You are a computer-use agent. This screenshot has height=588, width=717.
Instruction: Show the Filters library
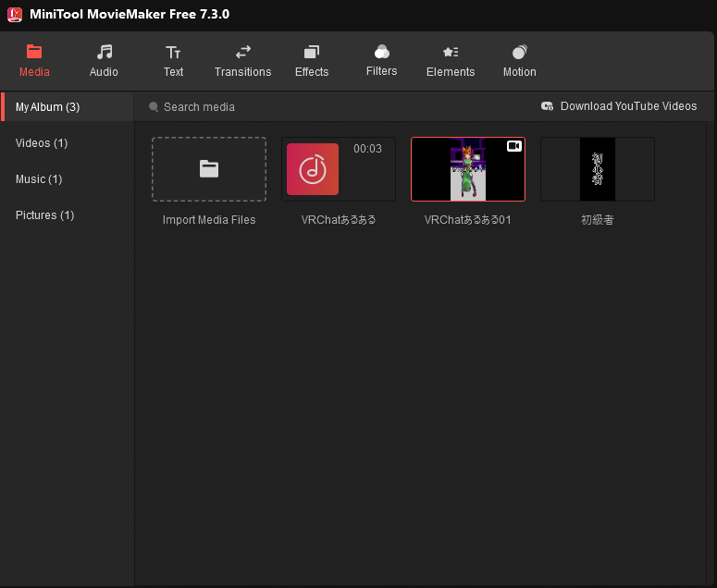(x=381, y=61)
